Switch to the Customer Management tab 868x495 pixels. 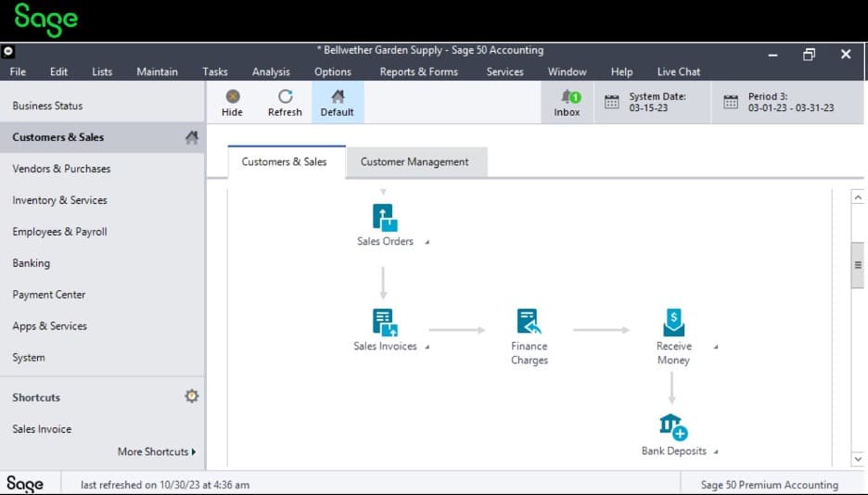click(415, 162)
